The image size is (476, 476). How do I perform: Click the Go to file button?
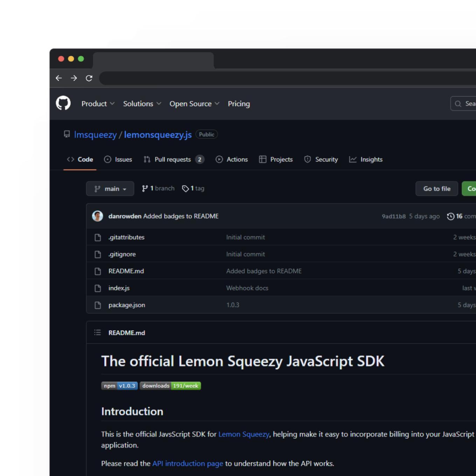[x=436, y=189]
